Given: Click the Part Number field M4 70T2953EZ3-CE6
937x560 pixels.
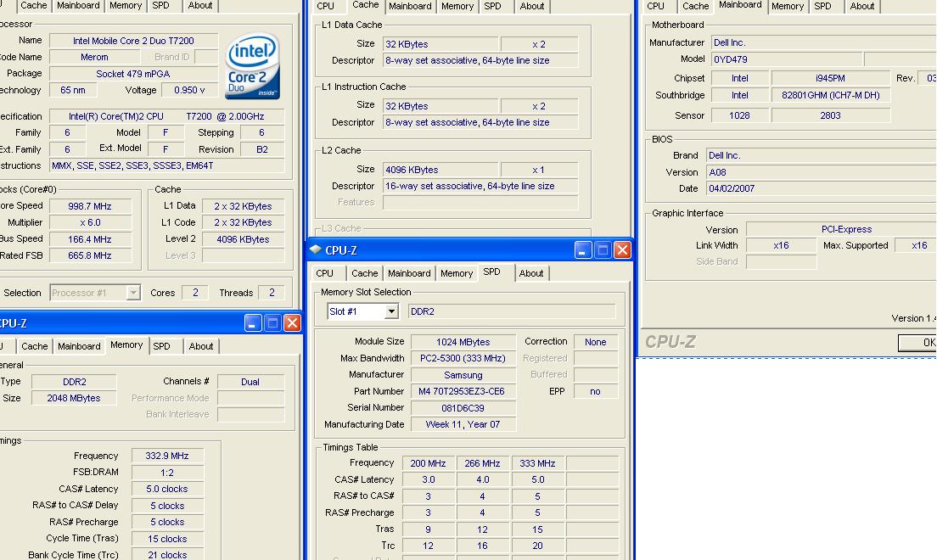Looking at the screenshot, I should coord(463,391).
